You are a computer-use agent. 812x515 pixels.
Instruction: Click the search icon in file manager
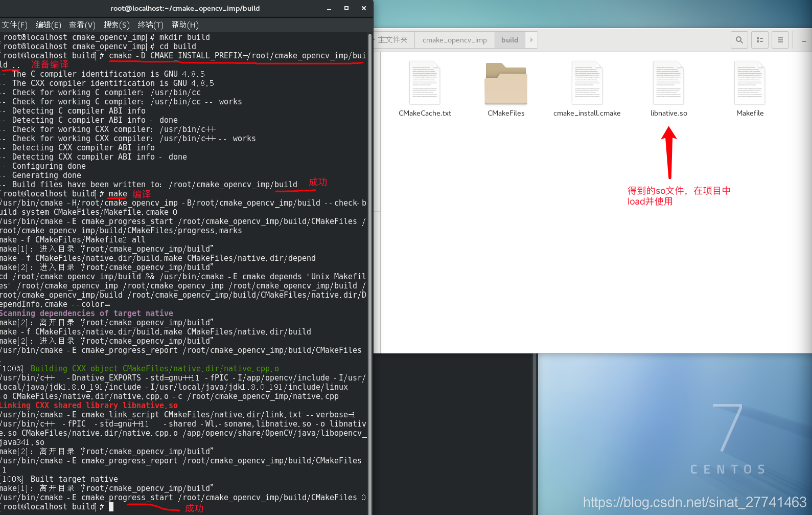click(739, 40)
